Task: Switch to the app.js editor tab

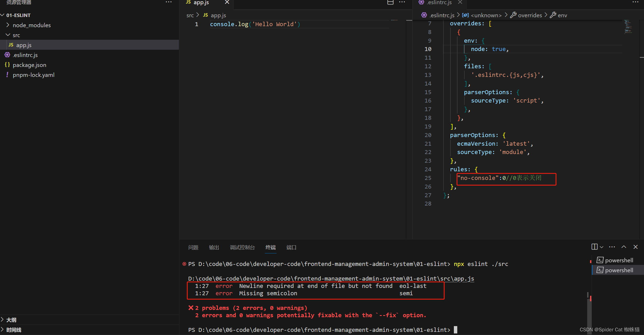Action: point(201,3)
